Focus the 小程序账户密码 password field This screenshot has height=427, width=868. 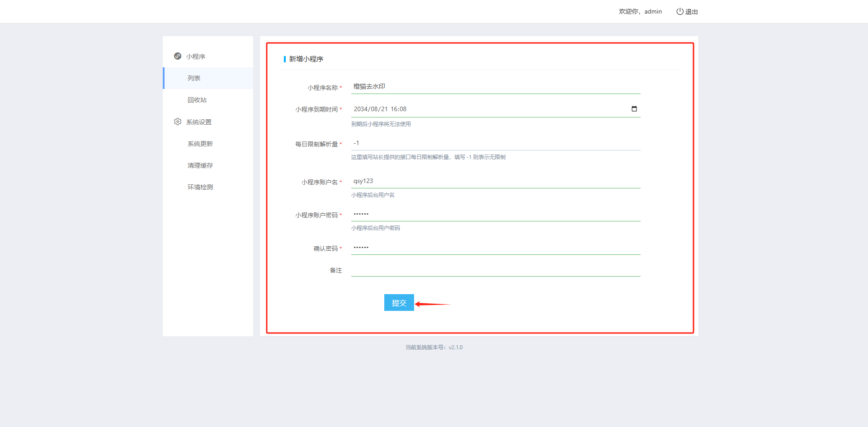tap(495, 214)
